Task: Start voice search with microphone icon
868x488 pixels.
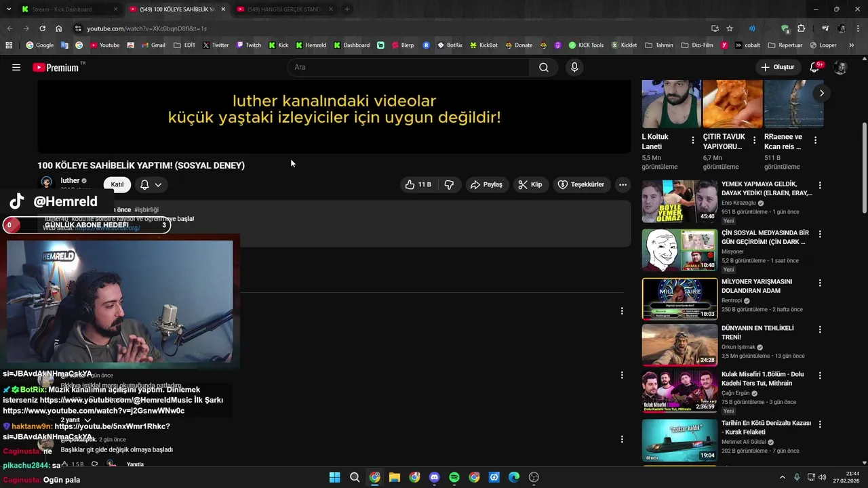Action: click(x=574, y=67)
